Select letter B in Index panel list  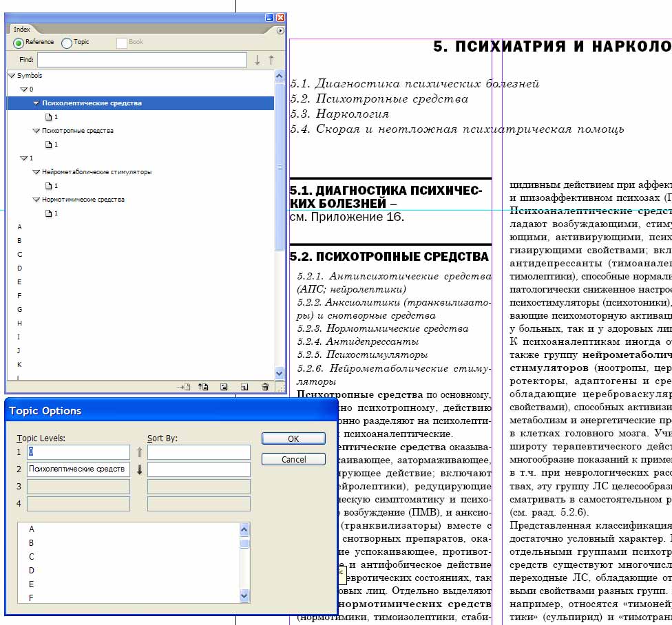pyautogui.click(x=19, y=240)
